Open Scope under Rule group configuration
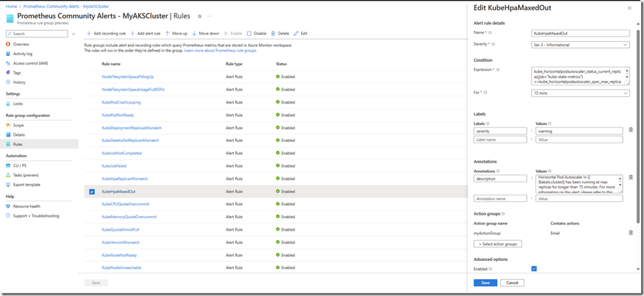 [18, 125]
